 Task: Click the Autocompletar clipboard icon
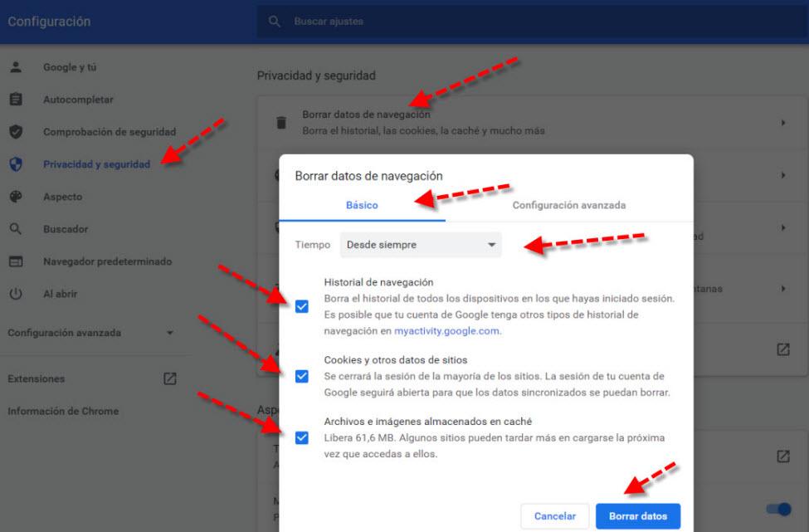[x=16, y=100]
